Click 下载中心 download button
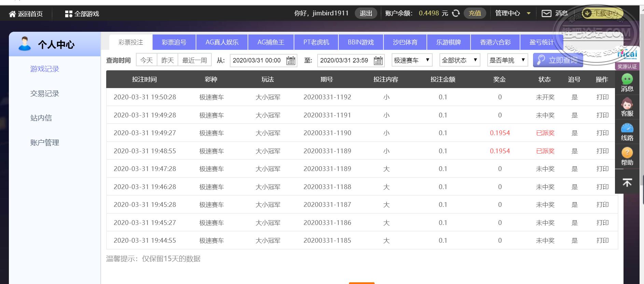Image resolution: width=644 pixels, height=284 pixels. click(x=602, y=13)
